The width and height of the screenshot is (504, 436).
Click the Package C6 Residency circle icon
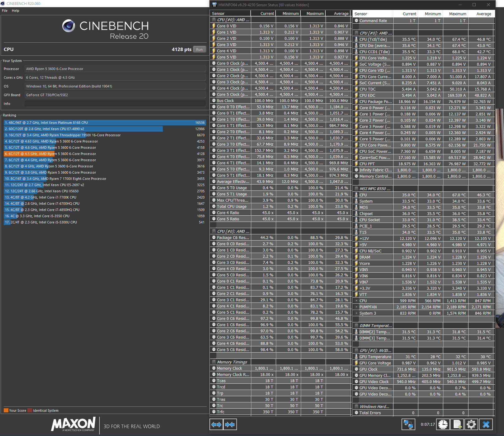(x=214, y=238)
